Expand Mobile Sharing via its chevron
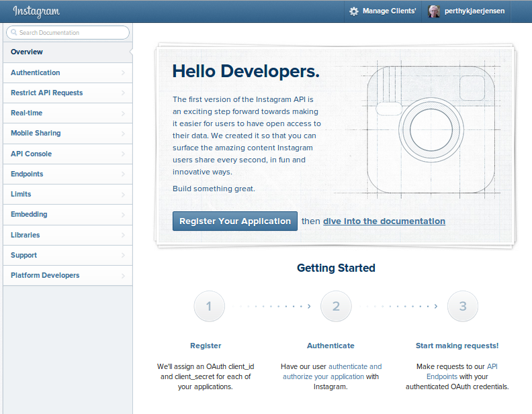The height and width of the screenshot is (414, 532). pyautogui.click(x=123, y=134)
